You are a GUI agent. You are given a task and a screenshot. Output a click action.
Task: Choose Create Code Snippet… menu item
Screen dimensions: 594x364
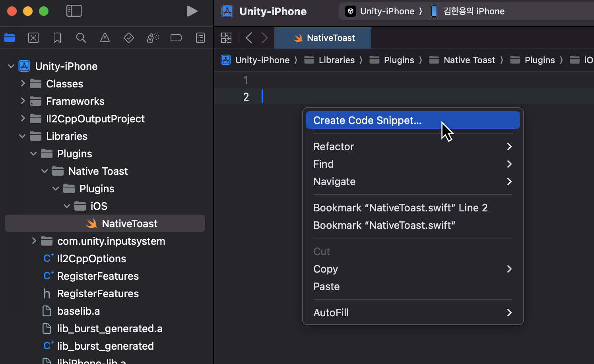click(x=413, y=120)
